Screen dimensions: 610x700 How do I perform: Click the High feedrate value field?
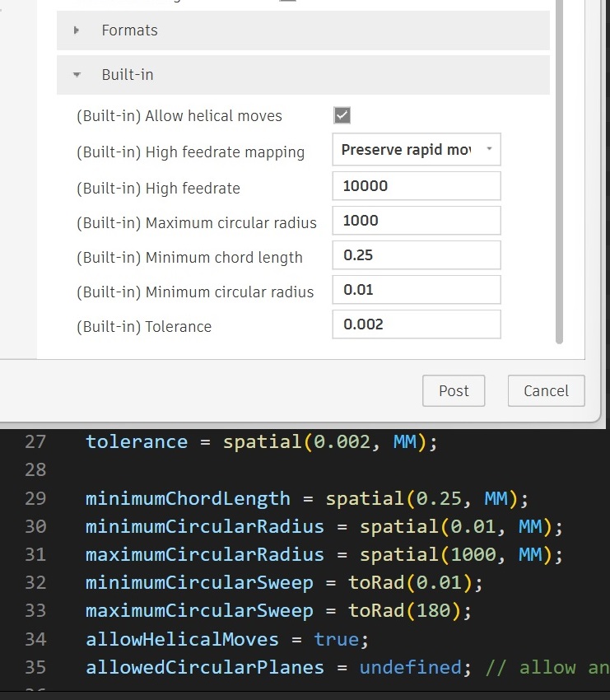(417, 186)
